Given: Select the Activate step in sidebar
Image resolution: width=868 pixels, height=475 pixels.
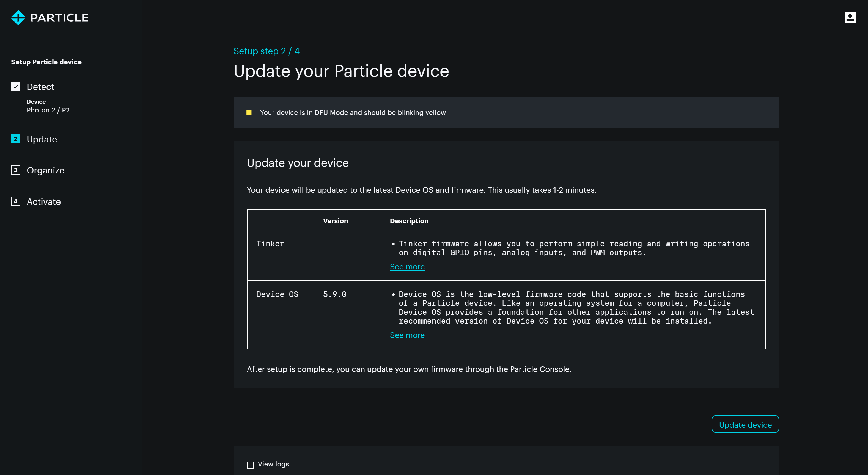Looking at the screenshot, I should 44,201.
